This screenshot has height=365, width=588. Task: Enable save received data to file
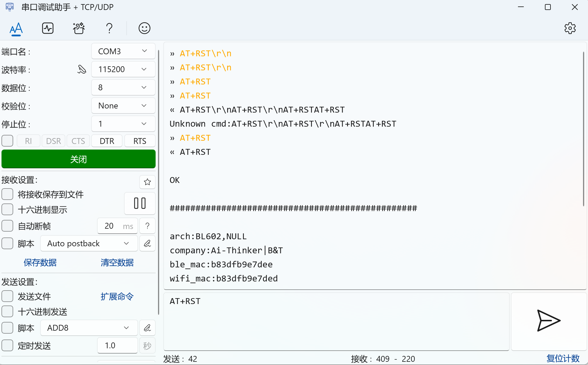coord(7,194)
